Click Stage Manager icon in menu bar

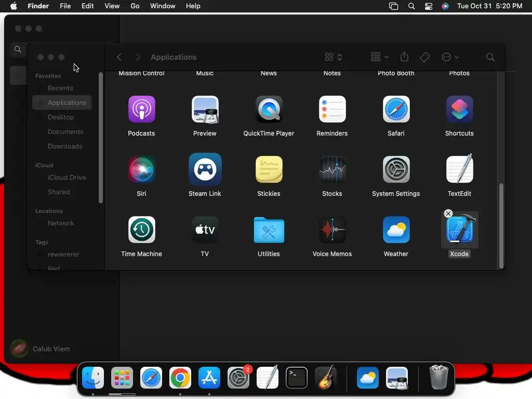pos(393,6)
